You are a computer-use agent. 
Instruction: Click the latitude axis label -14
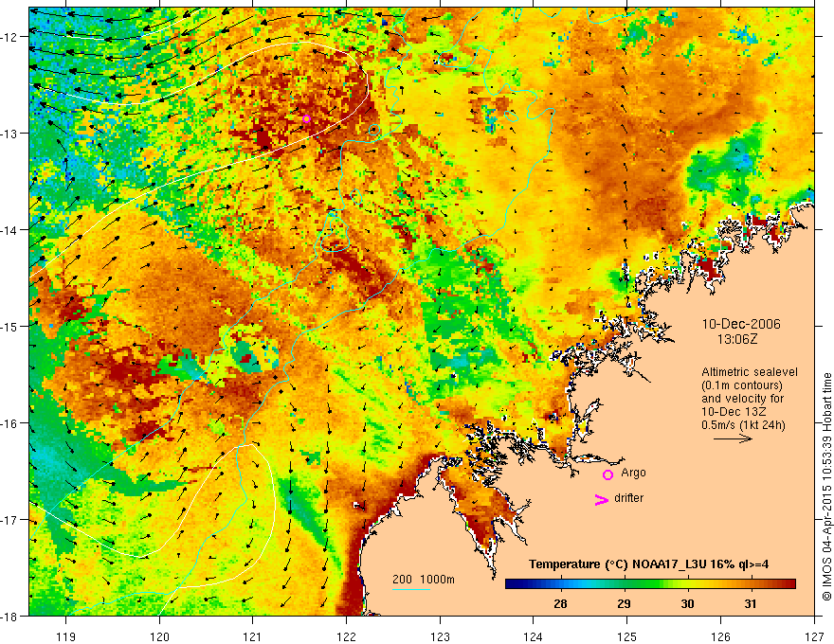coord(10,230)
